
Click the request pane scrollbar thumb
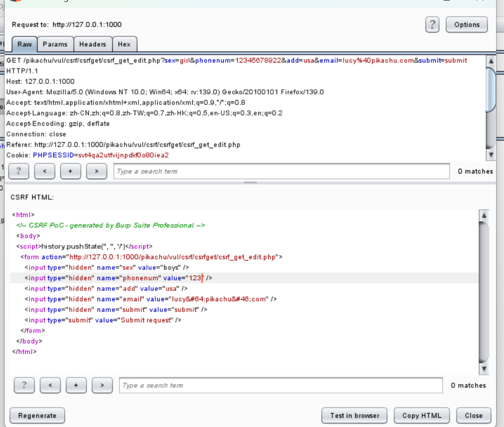(x=491, y=90)
